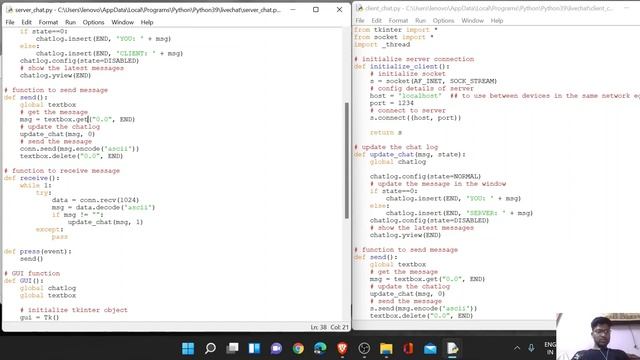
Task: Click 'chatlog.config(state=NORMAL)' in client_chat.py
Action: pyautogui.click(x=425, y=176)
